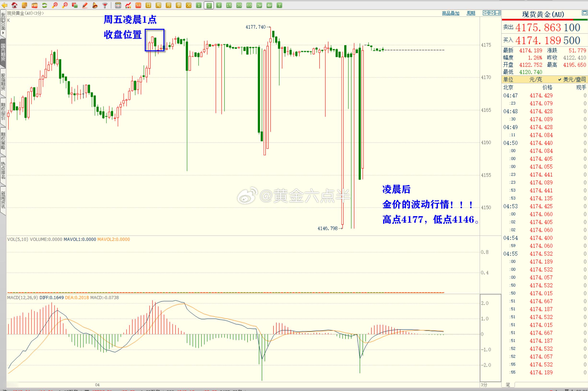The image size is (588, 391).
Task: Select weekly (周) period
Action: point(158,5)
